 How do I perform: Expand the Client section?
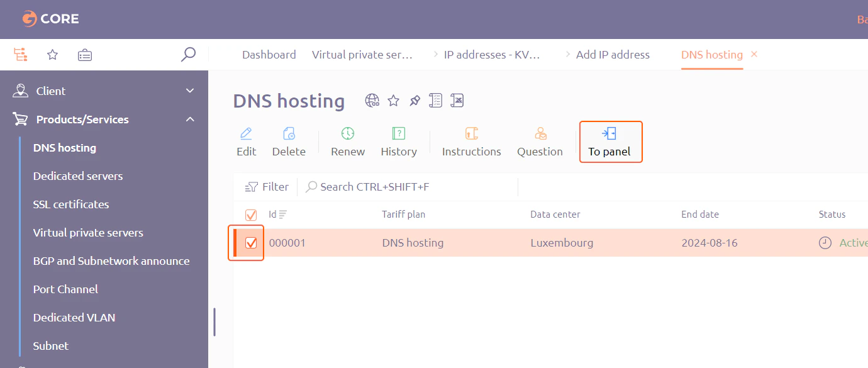(x=189, y=91)
